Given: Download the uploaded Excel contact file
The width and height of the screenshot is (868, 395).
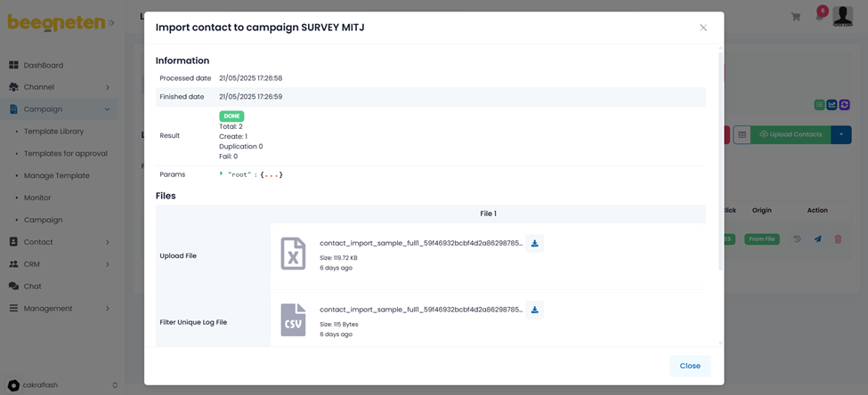Looking at the screenshot, I should tap(534, 244).
